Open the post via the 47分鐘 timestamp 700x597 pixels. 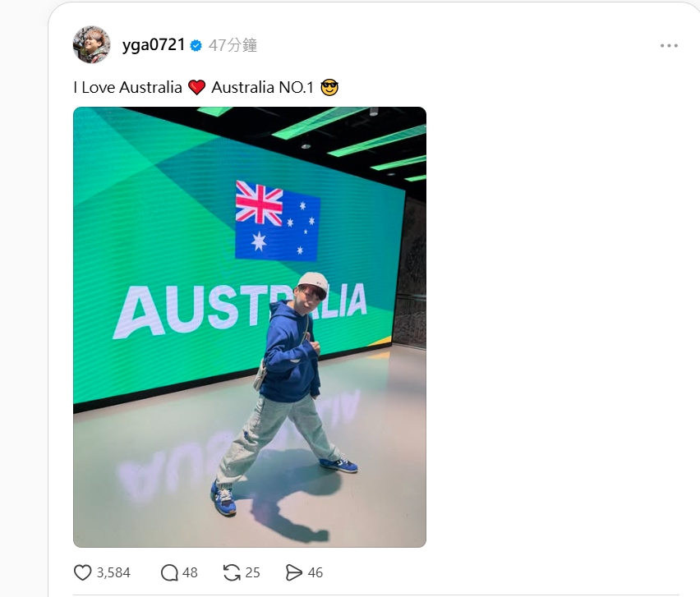233,45
